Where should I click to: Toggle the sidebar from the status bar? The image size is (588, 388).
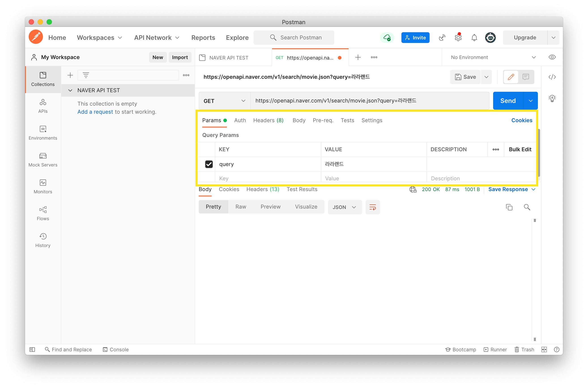click(x=32, y=349)
